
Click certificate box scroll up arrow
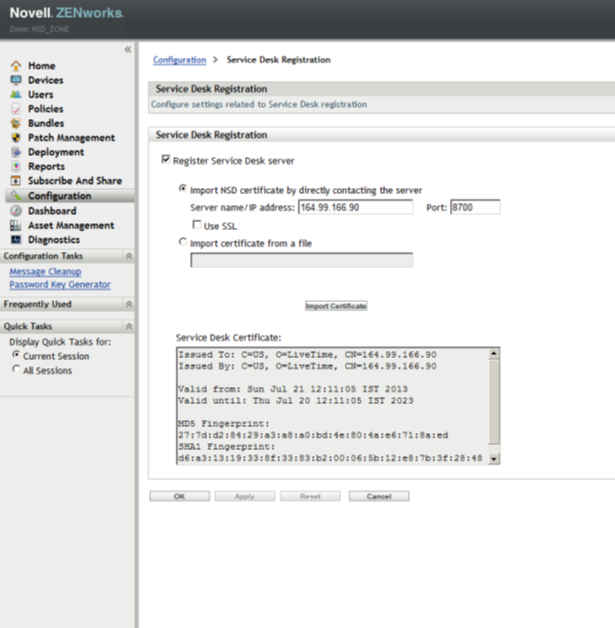(494, 354)
